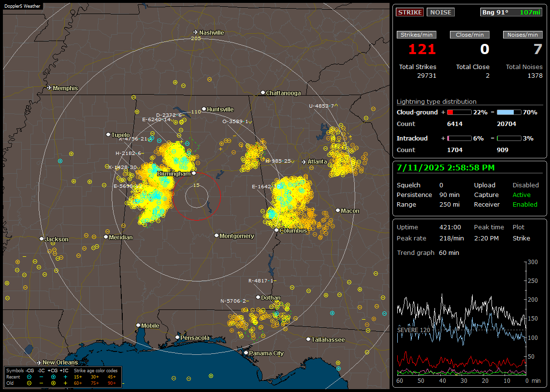Viewport: 550px width, 392px height.
Task: Click the Tallahassee city marker dot
Action: [x=308, y=339]
